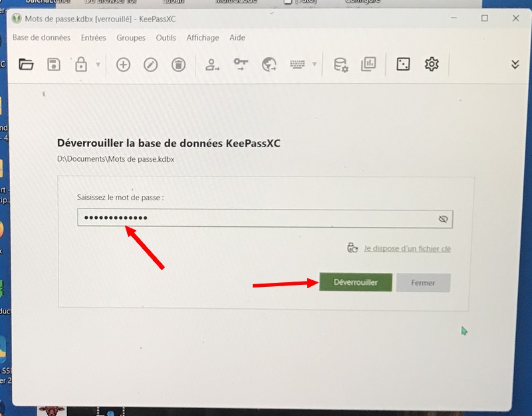Toggle password visibility with the eye icon
This screenshot has height=416, width=532.
click(x=444, y=219)
